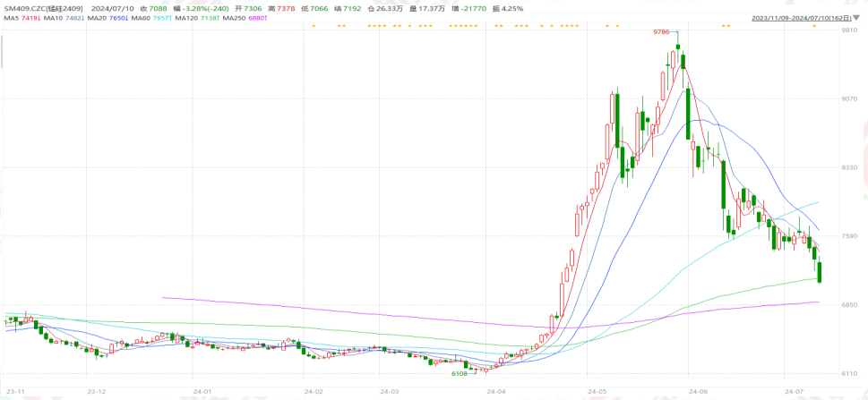This screenshot has height=400, width=868.
Task: Click the 24-01 date axis label
Action: coord(202,391)
